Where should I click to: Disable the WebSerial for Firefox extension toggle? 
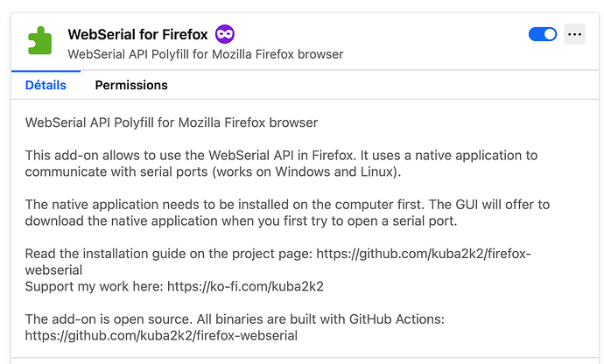pos(543,34)
